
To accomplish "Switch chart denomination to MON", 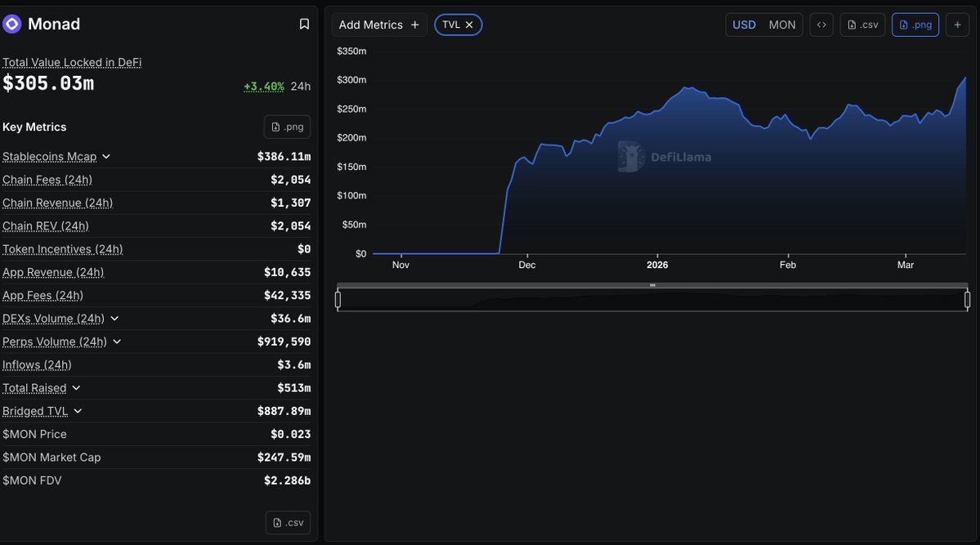I will point(782,25).
